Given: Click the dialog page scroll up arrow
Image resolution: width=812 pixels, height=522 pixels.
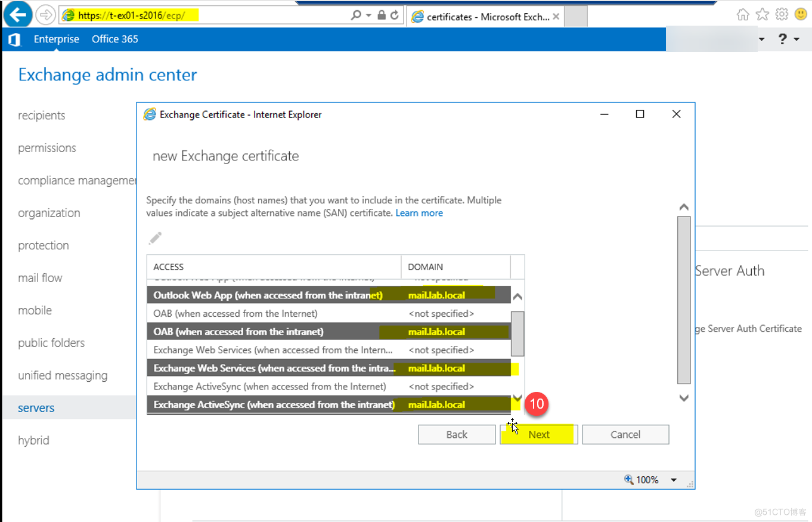Looking at the screenshot, I should pyautogui.click(x=684, y=208).
